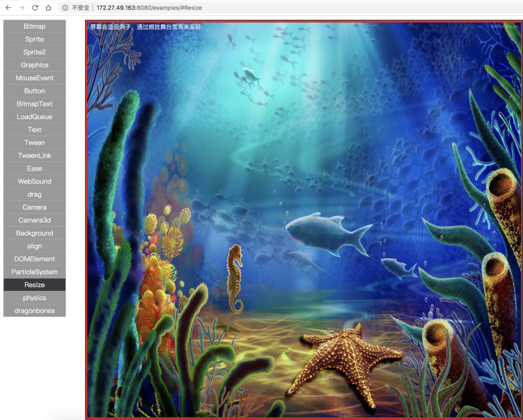The image size is (523, 420).
Task: Open the Ease example
Action: (x=34, y=169)
